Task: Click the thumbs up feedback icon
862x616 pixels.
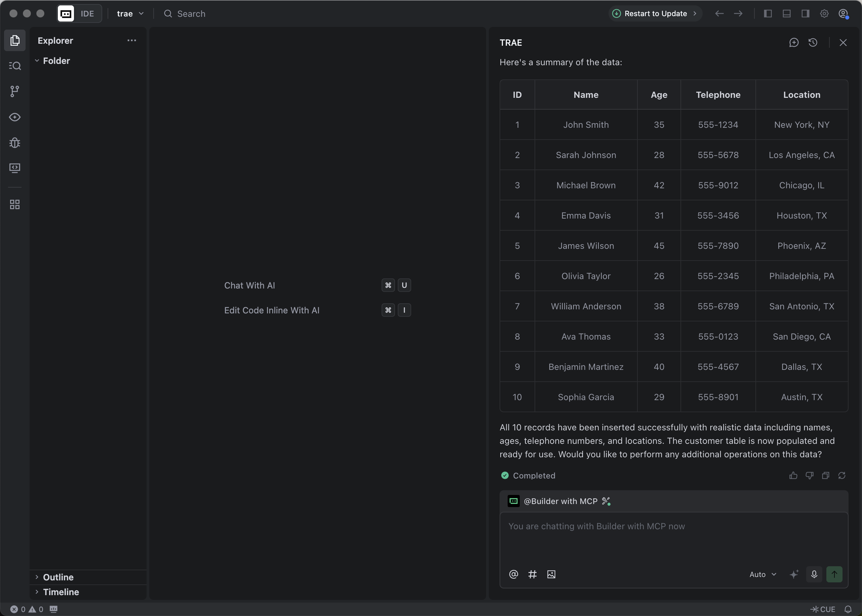Action: pyautogui.click(x=793, y=476)
